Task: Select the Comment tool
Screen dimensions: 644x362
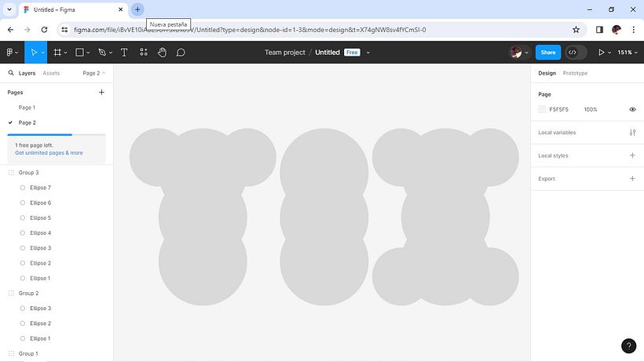Action: 181,52
